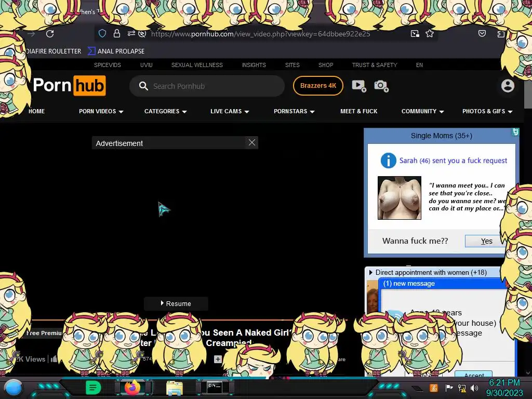The width and height of the screenshot is (532, 399).
Task: Open INSIGHTS in the top bar
Action: coord(254,65)
